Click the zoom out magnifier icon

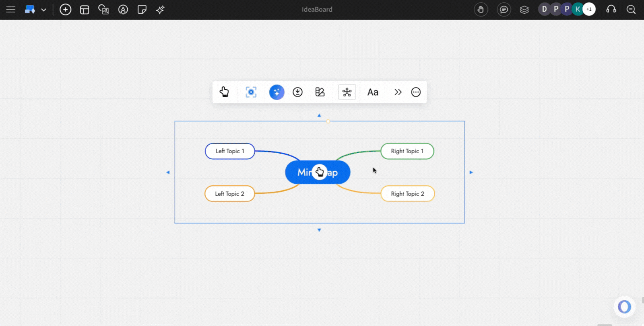[x=631, y=9]
